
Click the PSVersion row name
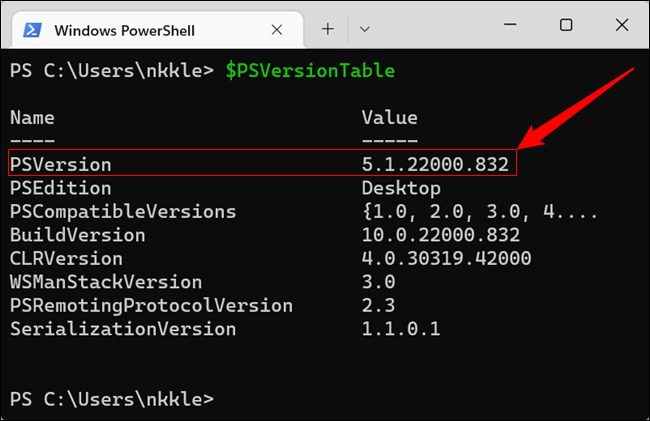pos(61,165)
